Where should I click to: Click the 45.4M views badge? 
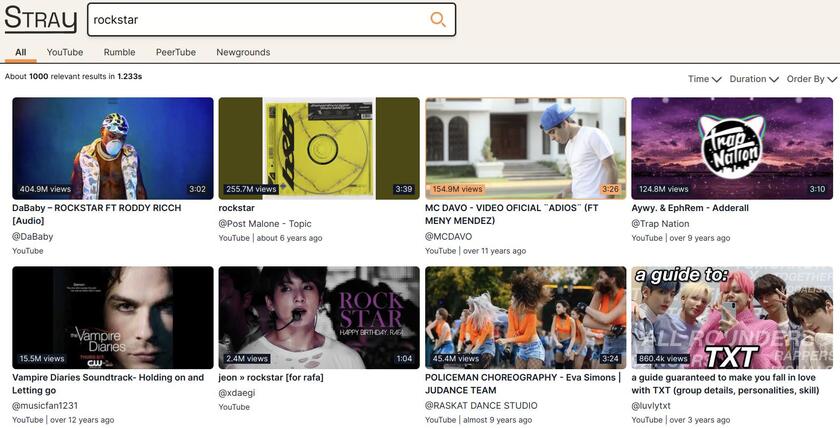coord(455,358)
